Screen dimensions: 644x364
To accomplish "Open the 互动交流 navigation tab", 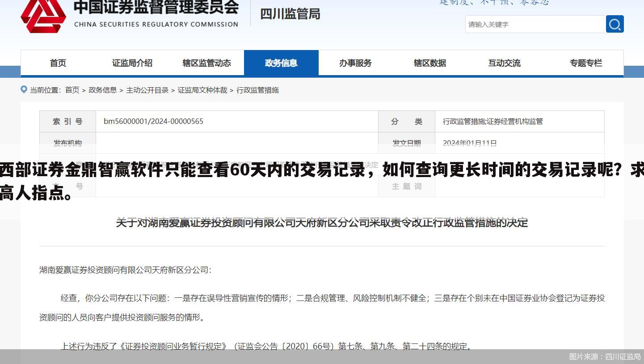I will click(504, 63).
